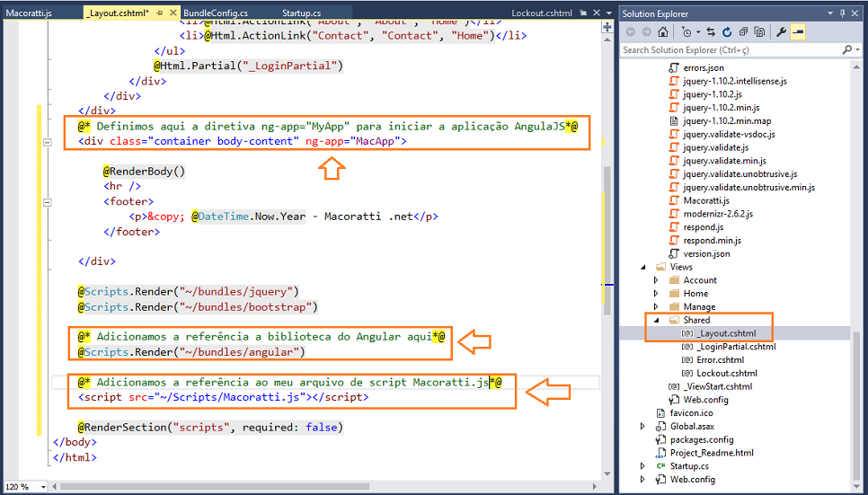Expand the Account folder
This screenshot has height=495, width=868.
click(x=657, y=280)
